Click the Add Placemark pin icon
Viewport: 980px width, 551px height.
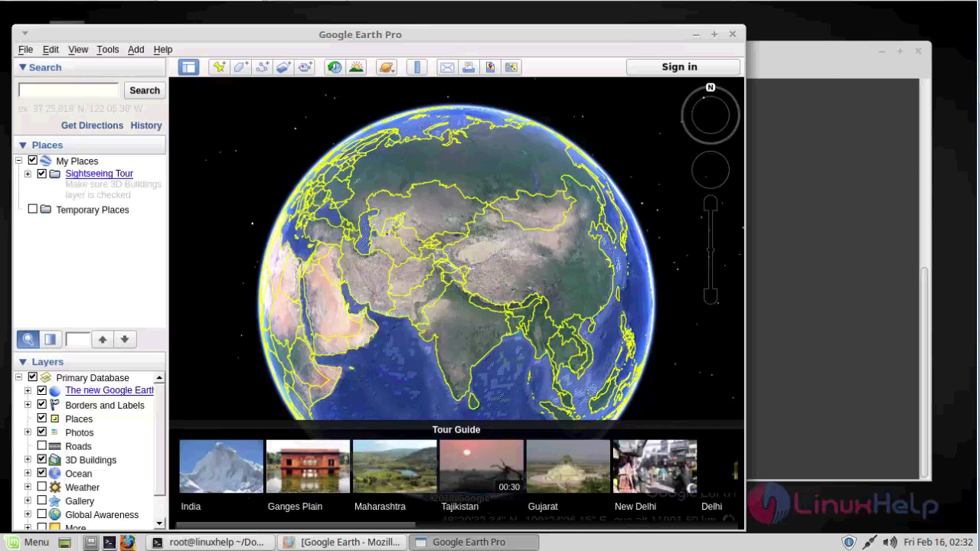coord(219,67)
